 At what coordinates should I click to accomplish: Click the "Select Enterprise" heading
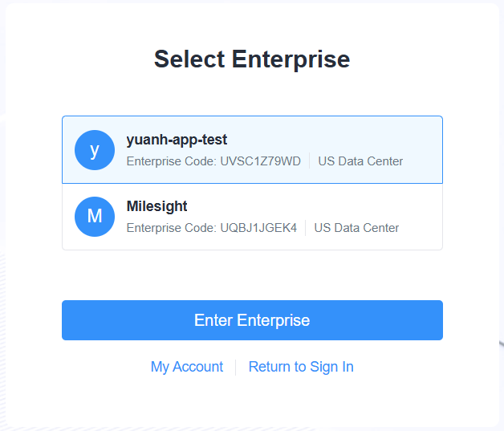click(252, 59)
